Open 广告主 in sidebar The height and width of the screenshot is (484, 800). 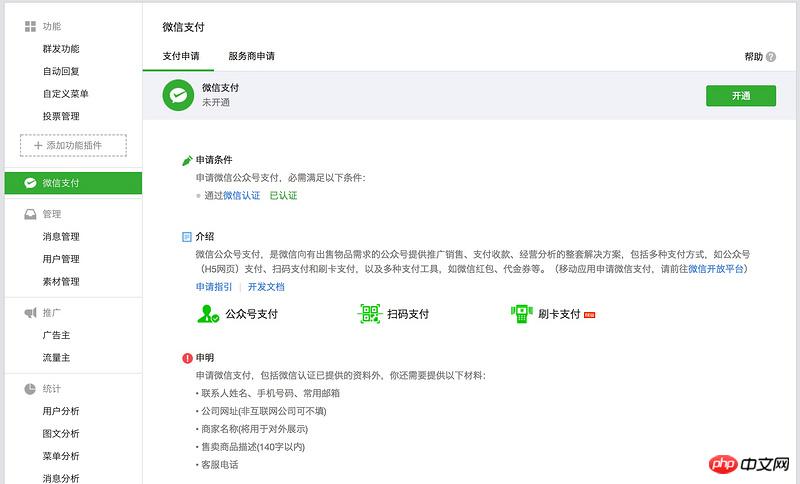[56, 335]
